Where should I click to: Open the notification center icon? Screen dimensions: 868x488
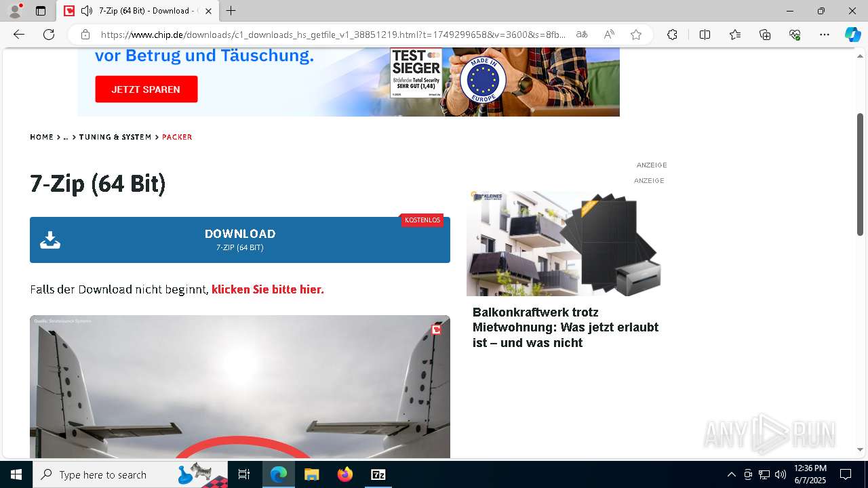tap(846, 474)
